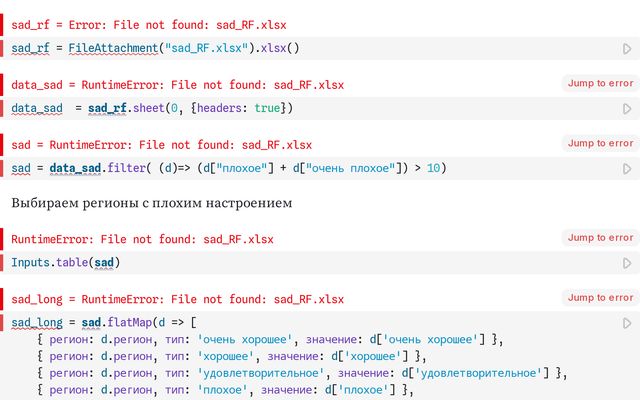Run the sad_rf FileAttachment cell
The height and width of the screenshot is (400, 640).
(x=627, y=49)
